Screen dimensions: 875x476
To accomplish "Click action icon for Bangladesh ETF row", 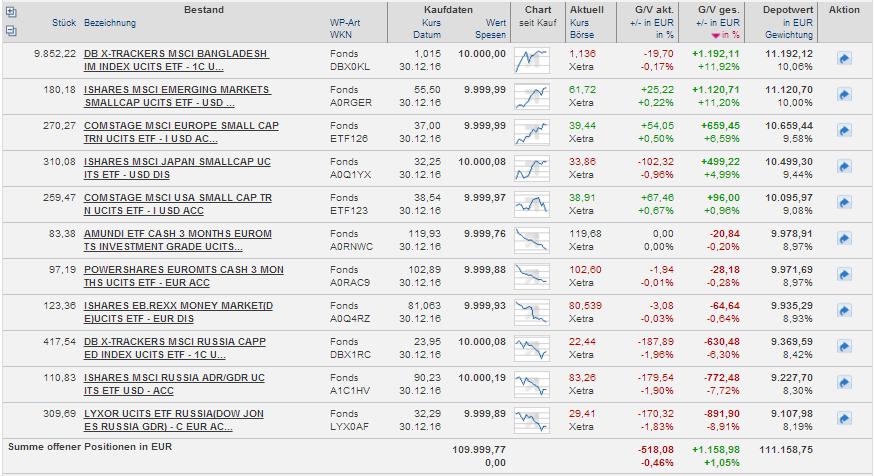I will click(x=843, y=60).
